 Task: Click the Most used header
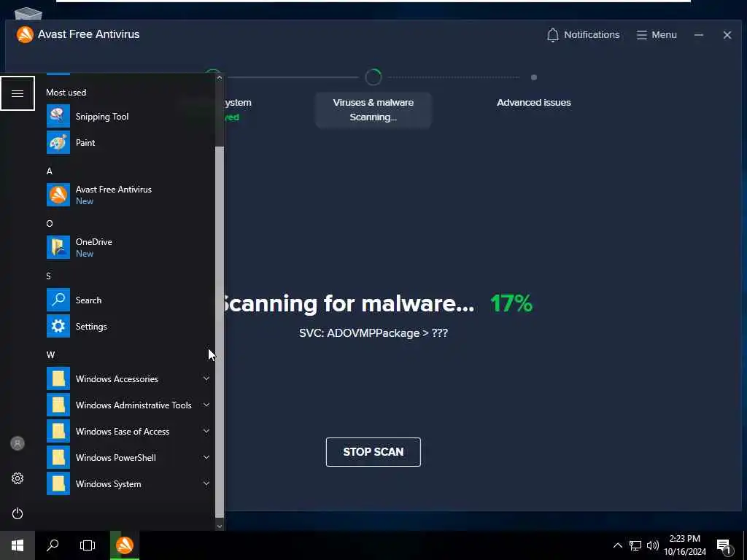coord(66,93)
